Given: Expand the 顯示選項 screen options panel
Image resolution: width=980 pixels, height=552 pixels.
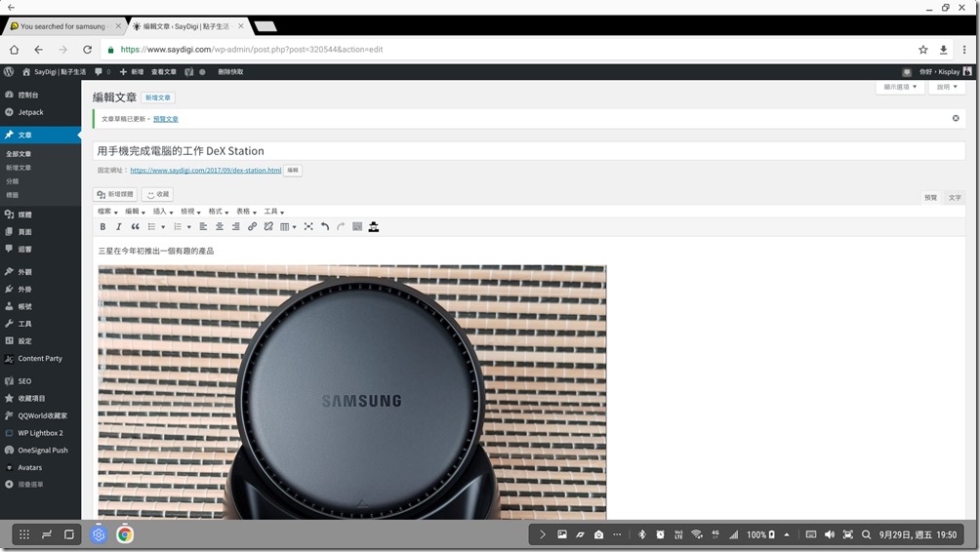Looking at the screenshot, I should point(900,87).
